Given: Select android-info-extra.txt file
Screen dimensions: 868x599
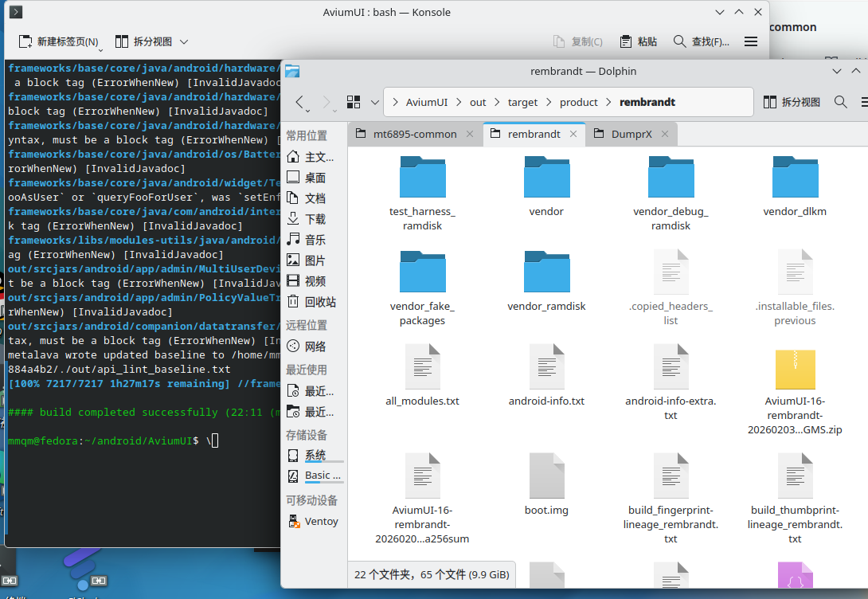Looking at the screenshot, I should click(671, 382).
